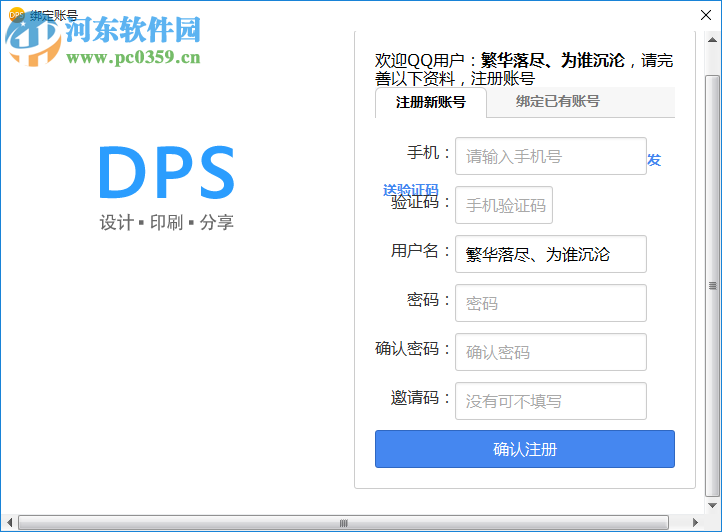Click the horizontal scrollbar thumb

tap(344, 522)
